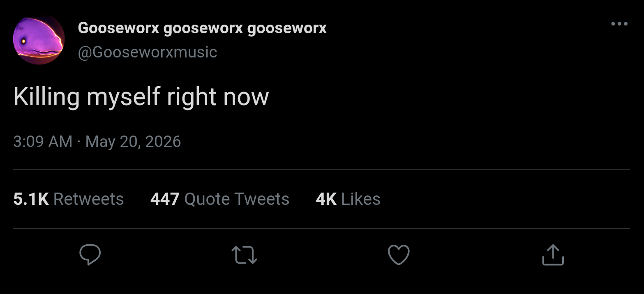View the 4K likes number
Viewport: 644px width, 294px height.
(x=326, y=199)
